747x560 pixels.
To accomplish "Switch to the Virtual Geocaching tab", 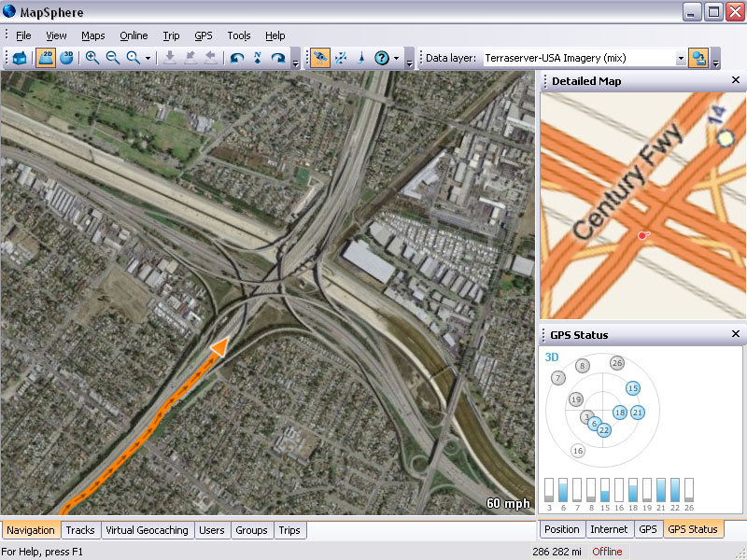I will tap(147, 530).
